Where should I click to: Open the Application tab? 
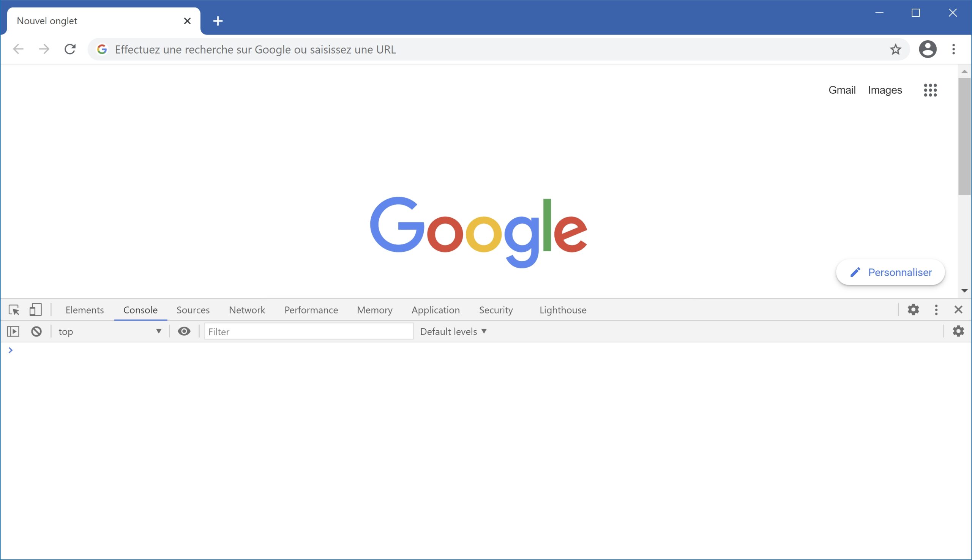tap(436, 310)
